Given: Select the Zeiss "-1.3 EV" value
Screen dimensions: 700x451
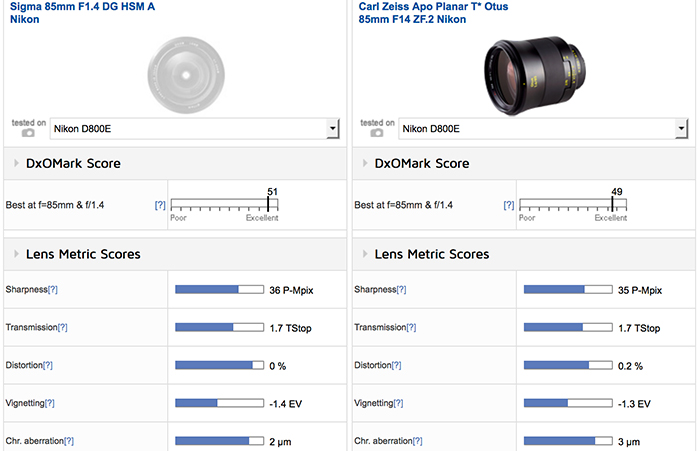Looking at the screenshot, I should [x=634, y=404].
